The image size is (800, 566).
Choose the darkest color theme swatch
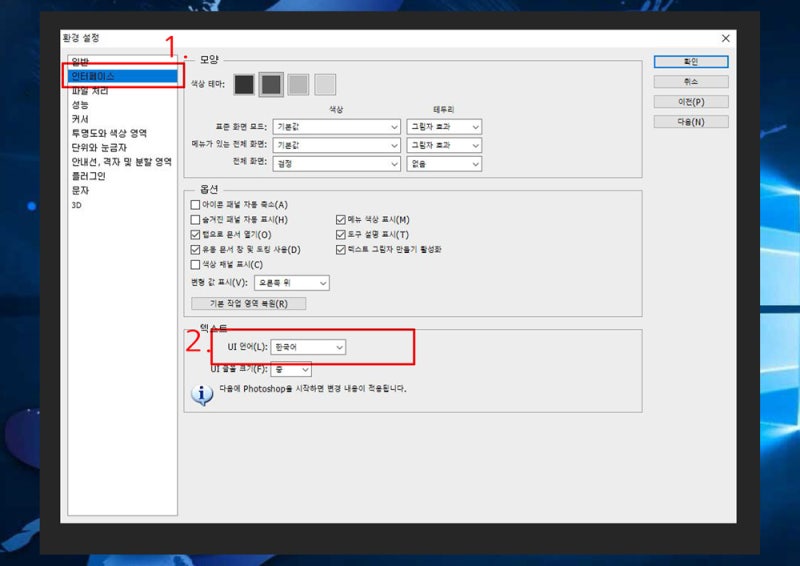pyautogui.click(x=244, y=85)
